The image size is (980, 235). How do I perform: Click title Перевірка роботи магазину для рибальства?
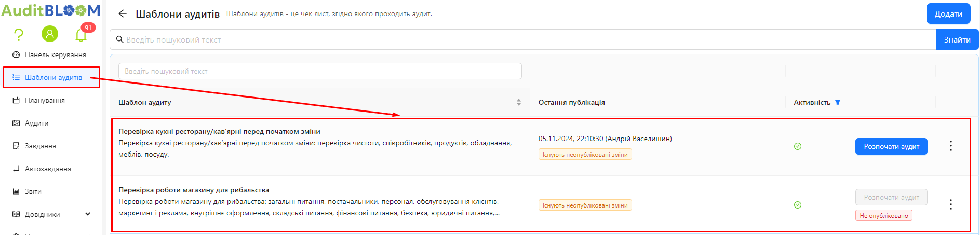(194, 190)
